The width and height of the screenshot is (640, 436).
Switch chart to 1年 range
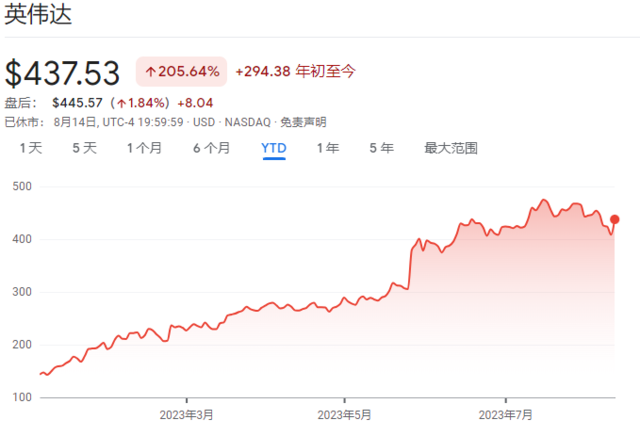(328, 148)
